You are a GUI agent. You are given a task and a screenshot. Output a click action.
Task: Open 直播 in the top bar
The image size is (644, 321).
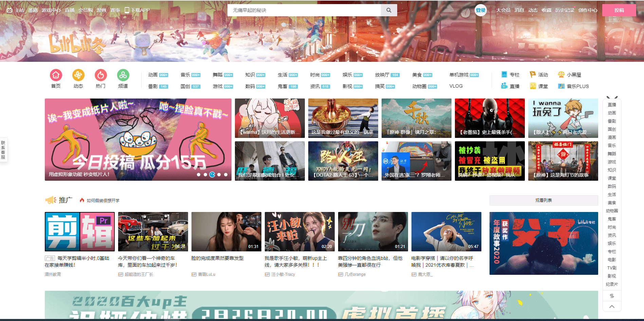[x=70, y=10]
